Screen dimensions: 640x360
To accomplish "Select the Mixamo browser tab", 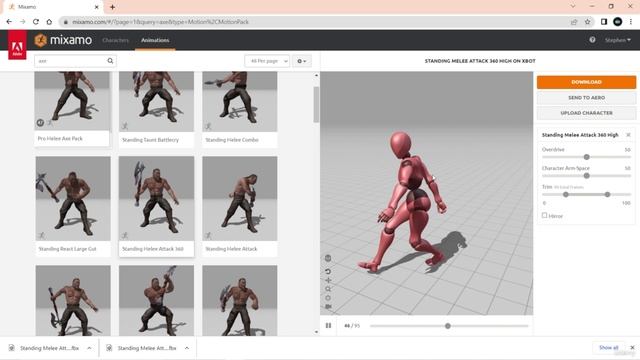I will [x=53, y=7].
